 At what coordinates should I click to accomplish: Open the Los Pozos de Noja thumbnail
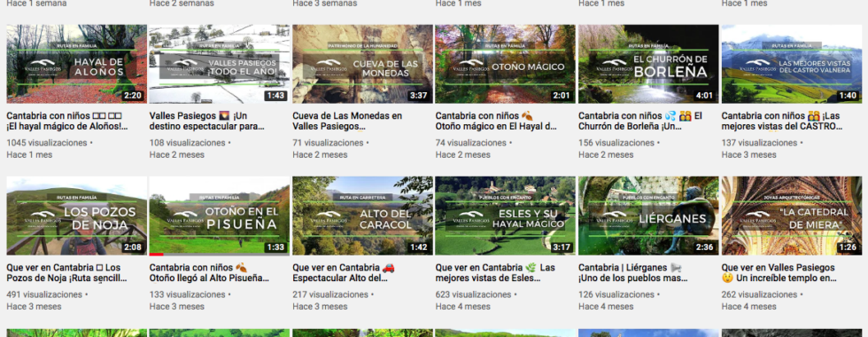pos(76,216)
